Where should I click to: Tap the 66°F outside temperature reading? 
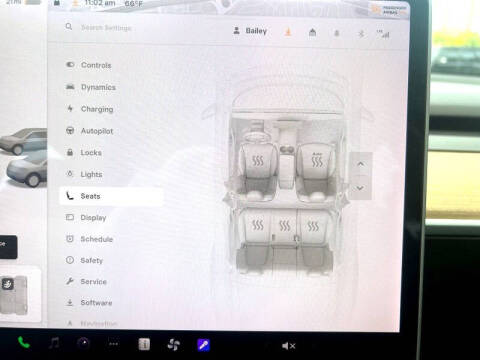(133, 4)
